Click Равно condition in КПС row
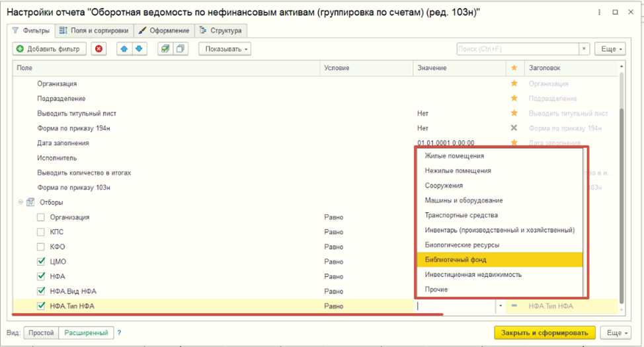This screenshot has width=644, height=347. [x=333, y=232]
